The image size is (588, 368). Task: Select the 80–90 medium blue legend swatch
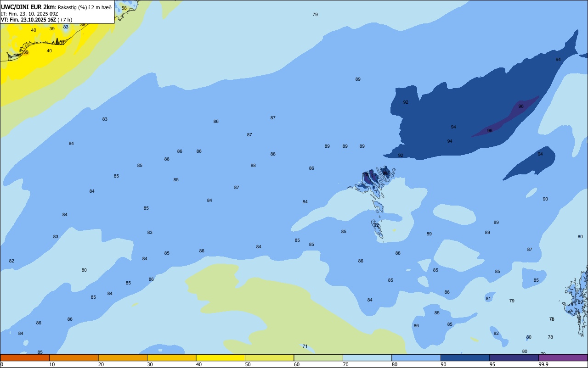(416, 357)
